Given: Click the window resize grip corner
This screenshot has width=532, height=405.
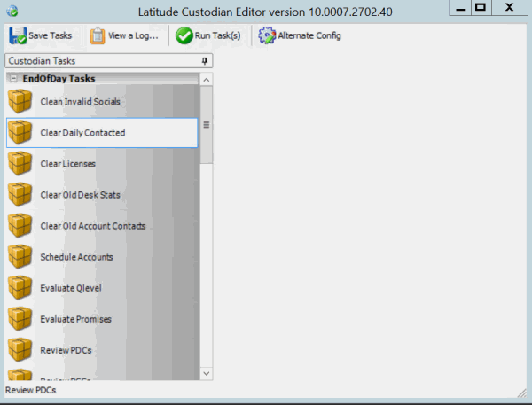Looking at the screenshot, I should (x=521, y=393).
